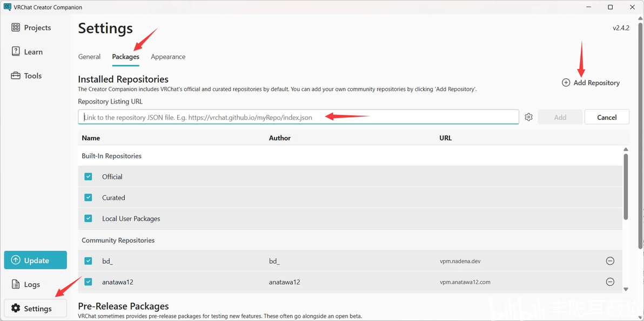Open the Logs page
This screenshot has height=321, width=644.
tap(26, 284)
